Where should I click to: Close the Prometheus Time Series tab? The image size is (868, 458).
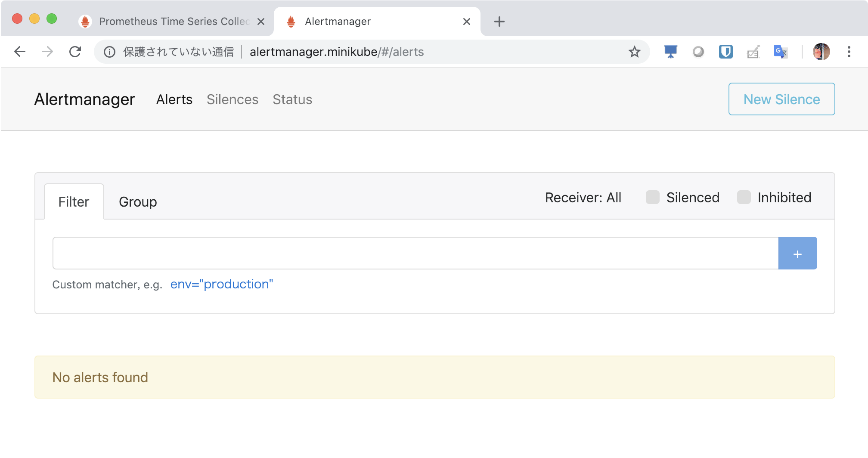tap(260, 22)
